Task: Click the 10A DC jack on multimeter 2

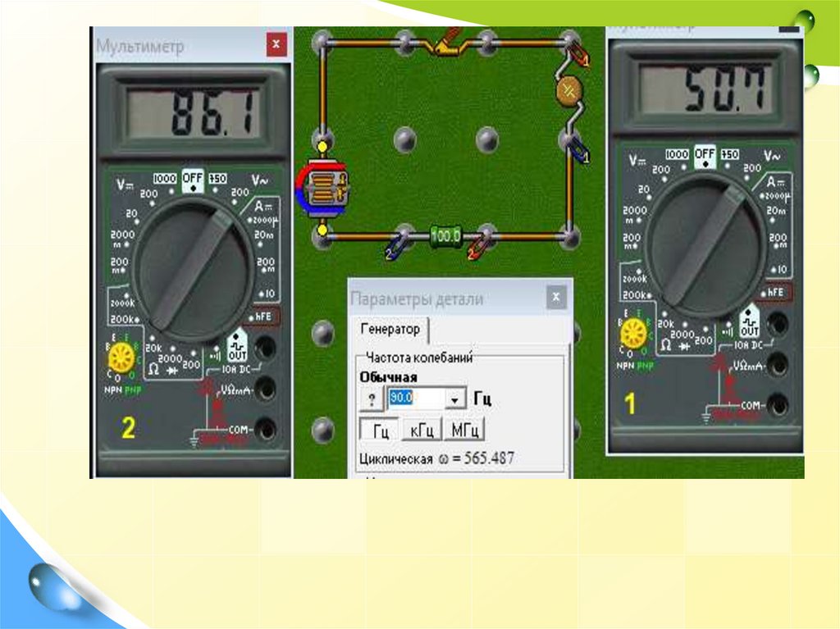Action: [x=265, y=347]
